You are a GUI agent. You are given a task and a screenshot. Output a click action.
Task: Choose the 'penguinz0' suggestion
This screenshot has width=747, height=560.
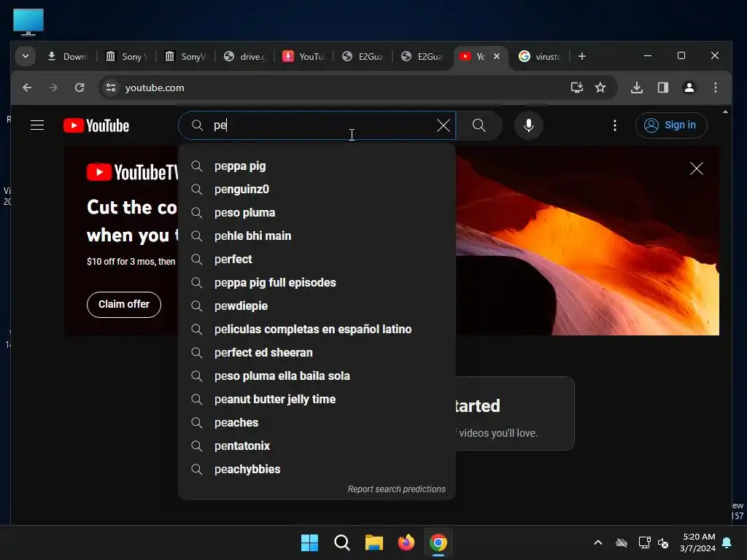(x=317, y=189)
